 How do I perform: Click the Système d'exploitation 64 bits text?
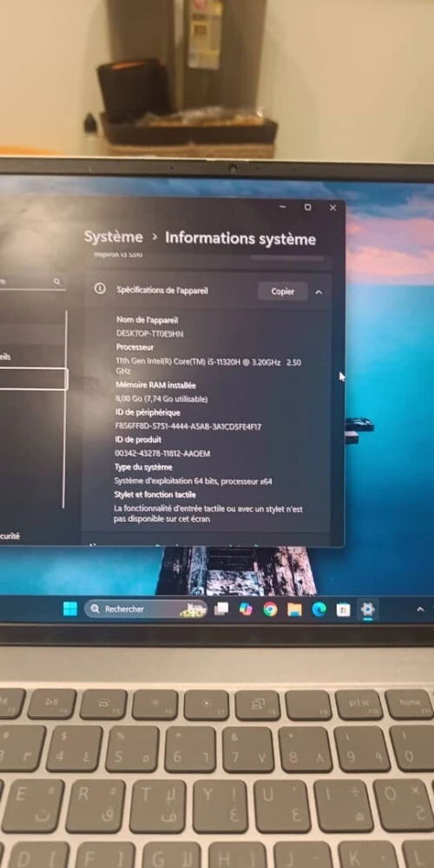pyautogui.click(x=194, y=481)
